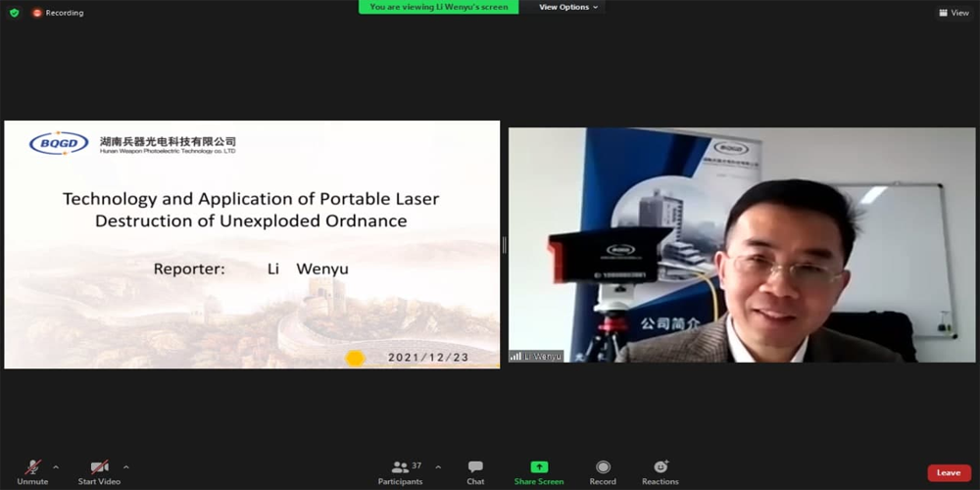Open the Participants panel
Viewport: 980px width, 490px height.
[400, 471]
